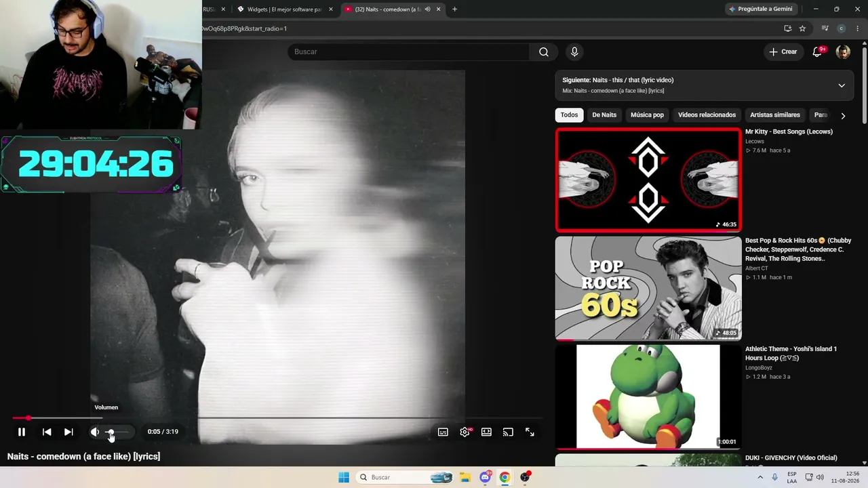Open OBS Studio from the taskbar
This screenshot has height=488, width=868.
[x=525, y=477]
